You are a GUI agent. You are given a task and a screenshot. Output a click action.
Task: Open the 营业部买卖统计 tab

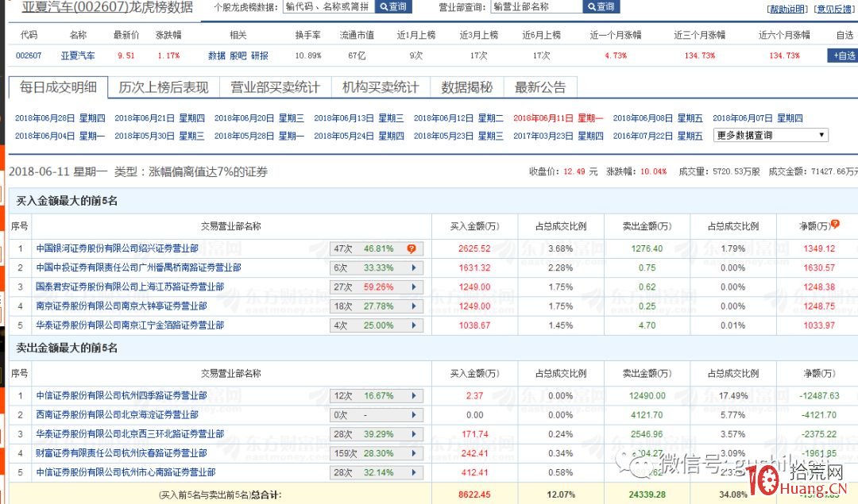(x=275, y=87)
